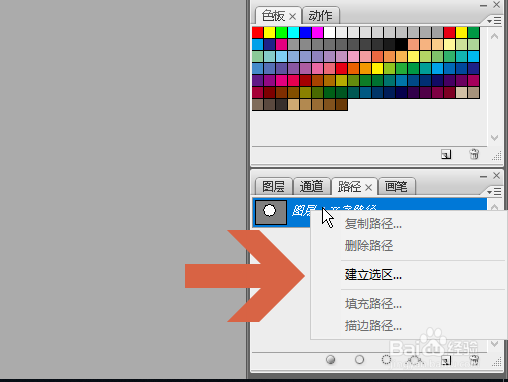Viewport: 508px width, 382px height.
Task: Select the 路径 tab
Action: pos(349,187)
